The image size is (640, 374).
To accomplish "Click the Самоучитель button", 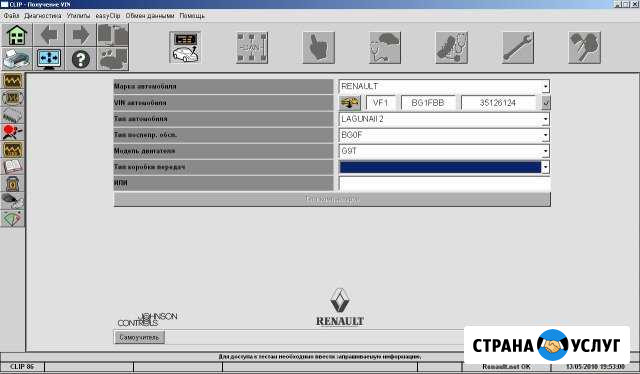I will tap(139, 338).
